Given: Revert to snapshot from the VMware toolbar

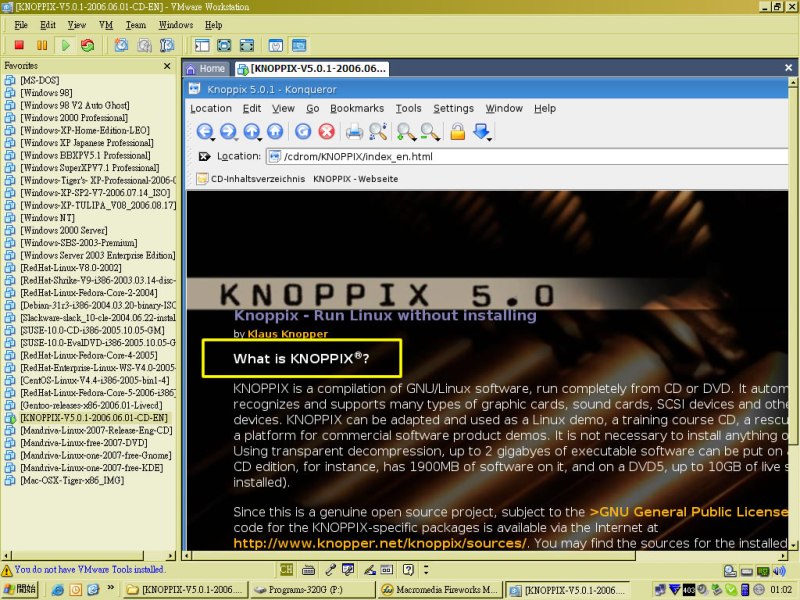Looking at the screenshot, I should pos(144,45).
